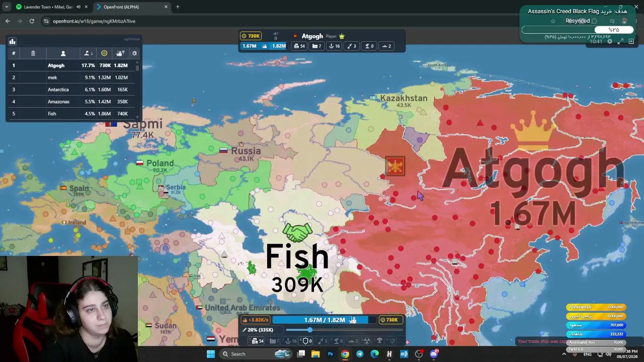
Task: Click the top bar factory count icon
Action: point(317,46)
